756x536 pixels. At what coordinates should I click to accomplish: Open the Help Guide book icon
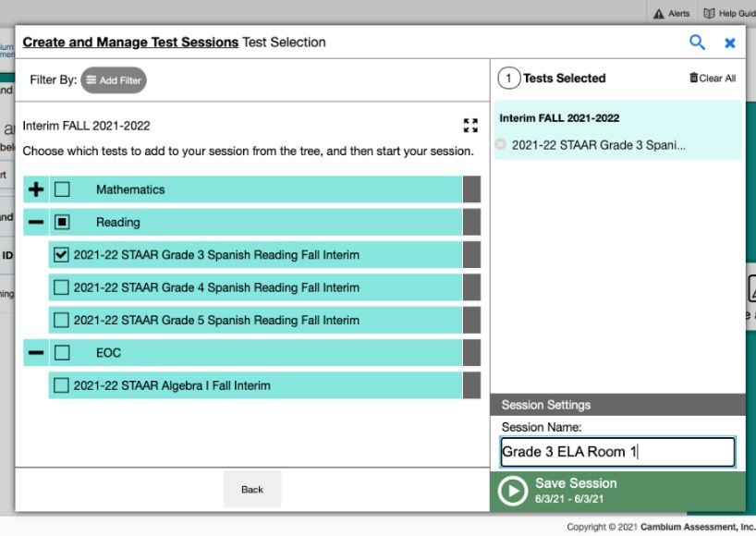click(709, 14)
